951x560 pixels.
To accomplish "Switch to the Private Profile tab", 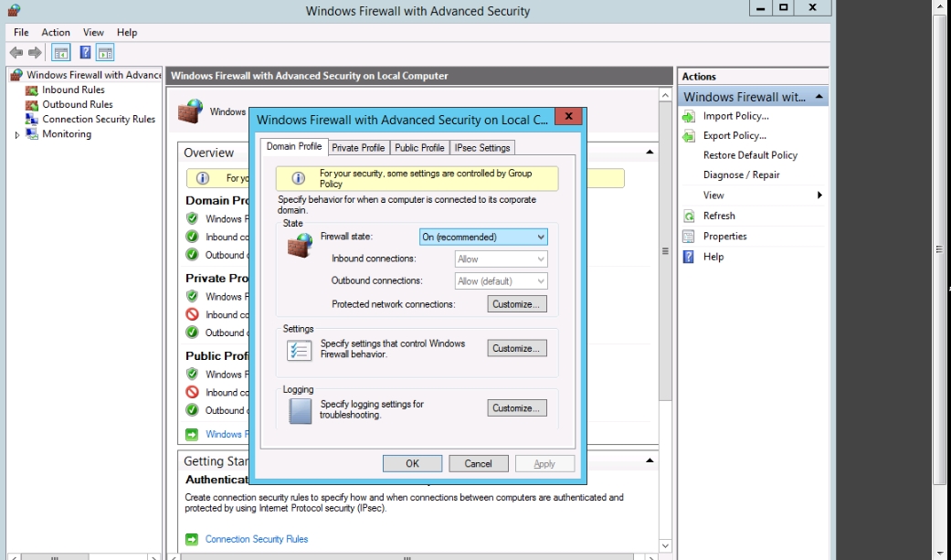I will point(358,147).
